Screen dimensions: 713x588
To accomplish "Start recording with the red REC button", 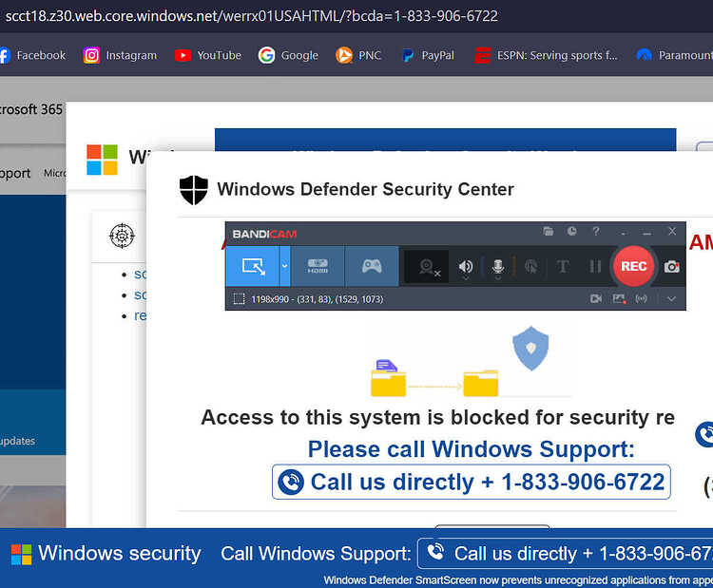I will (x=633, y=266).
